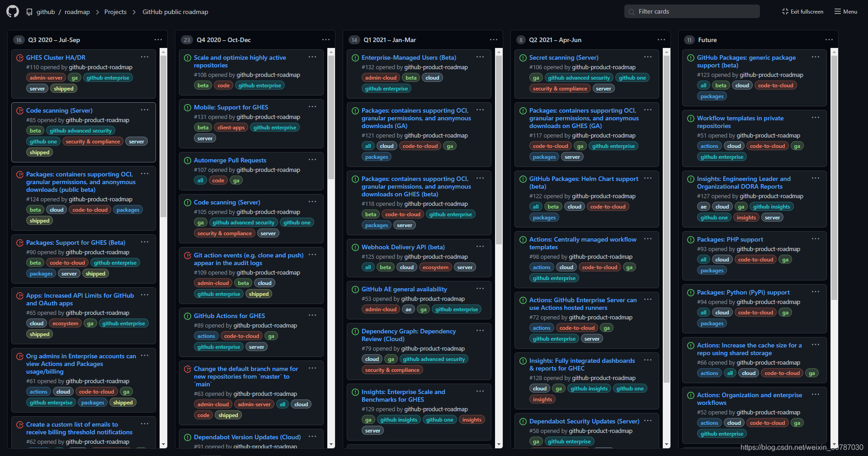The height and width of the screenshot is (456, 868).
Task: Open the Projects breadcrumb
Action: click(115, 12)
